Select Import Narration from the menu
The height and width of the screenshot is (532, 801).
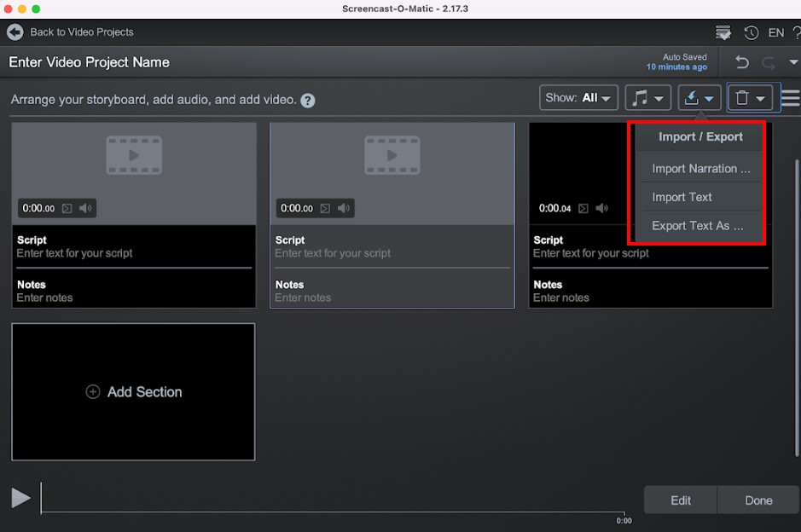(x=699, y=168)
